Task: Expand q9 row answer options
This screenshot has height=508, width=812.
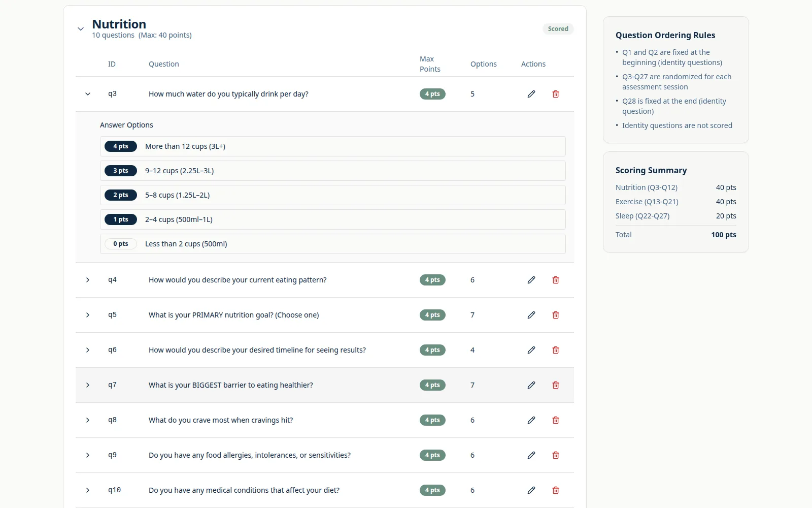Action: tap(88, 455)
